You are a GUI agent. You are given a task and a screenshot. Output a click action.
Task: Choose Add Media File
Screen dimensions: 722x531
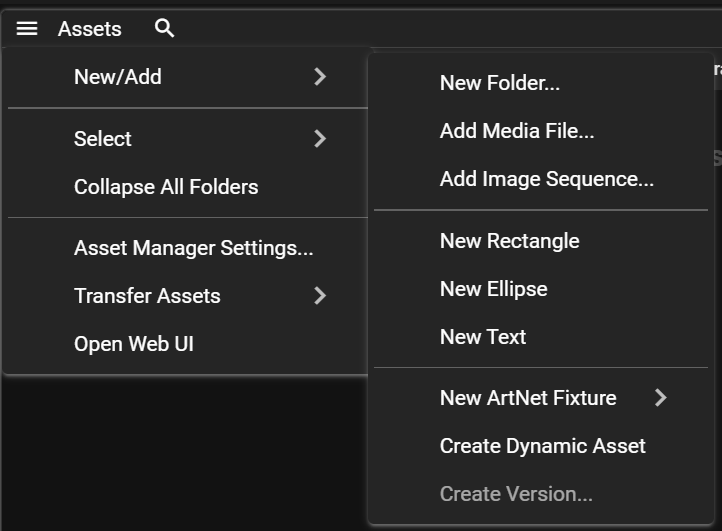pos(517,131)
